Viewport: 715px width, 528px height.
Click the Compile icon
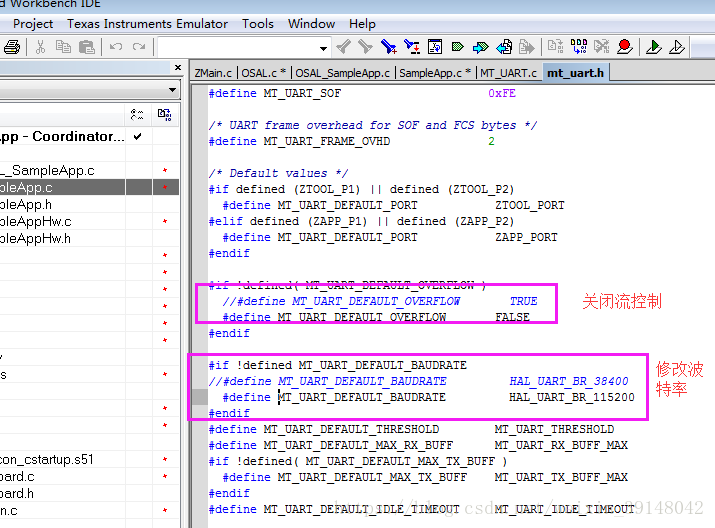555,46
